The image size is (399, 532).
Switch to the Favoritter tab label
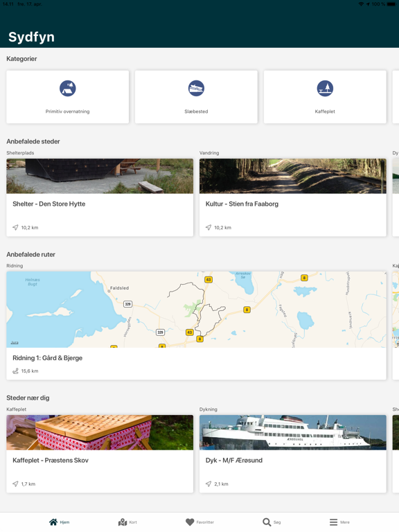205,522
